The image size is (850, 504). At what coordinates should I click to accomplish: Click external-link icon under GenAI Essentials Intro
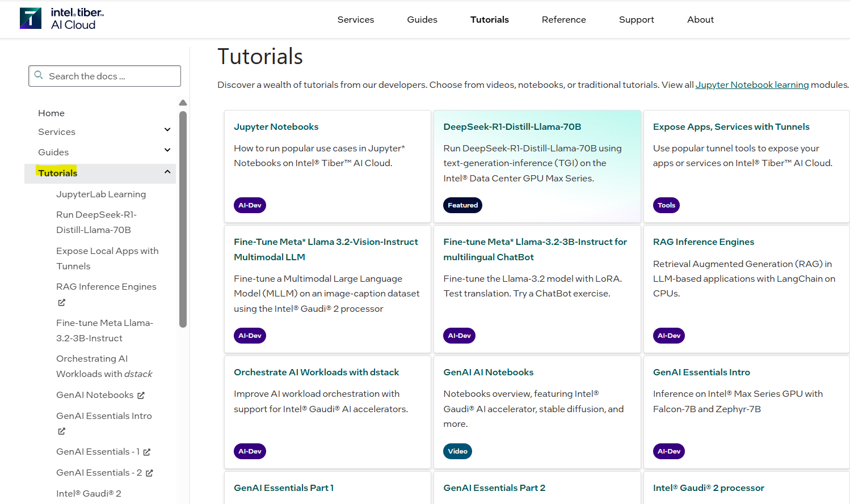tap(61, 431)
